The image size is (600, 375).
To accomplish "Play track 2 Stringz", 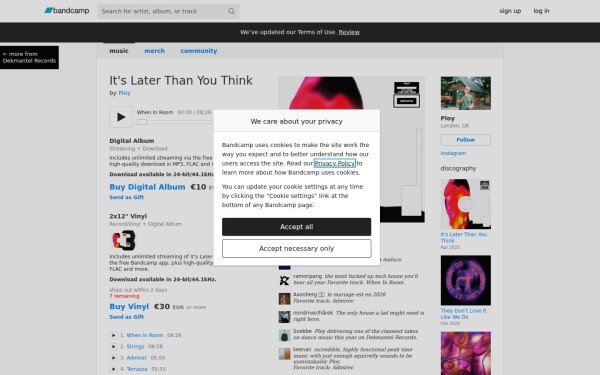I will (x=113, y=346).
